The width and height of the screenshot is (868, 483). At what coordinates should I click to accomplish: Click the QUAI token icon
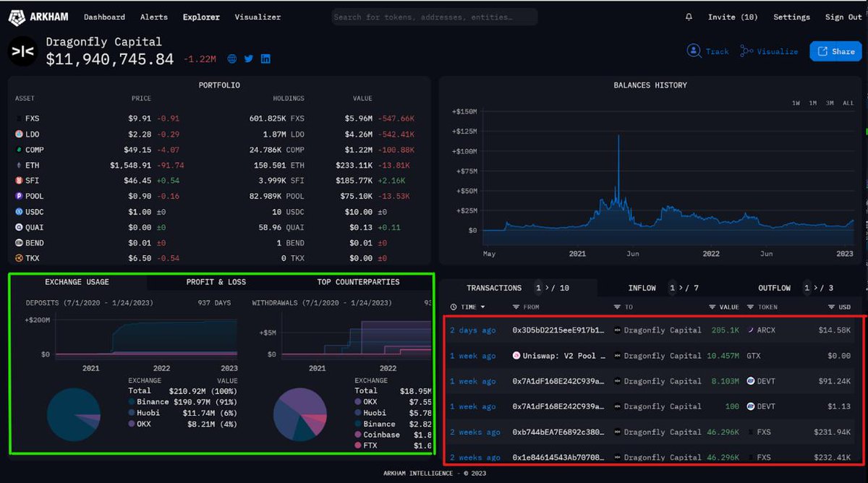click(x=19, y=227)
